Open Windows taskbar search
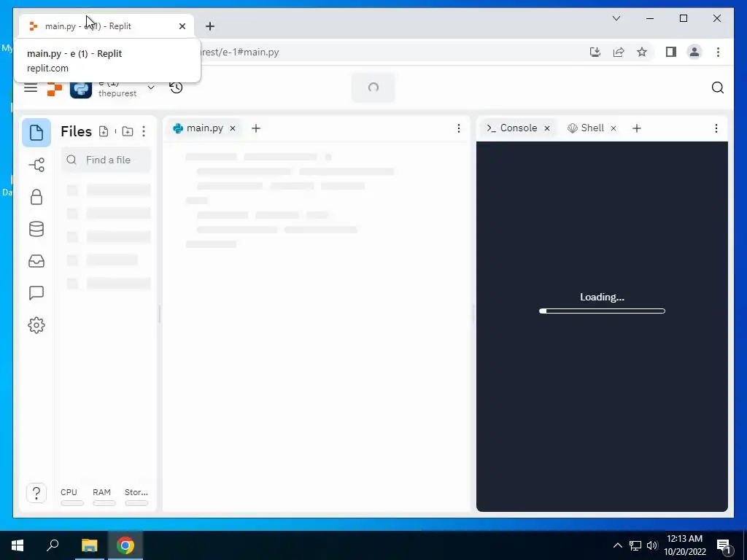The width and height of the screenshot is (747, 560). pos(53,545)
